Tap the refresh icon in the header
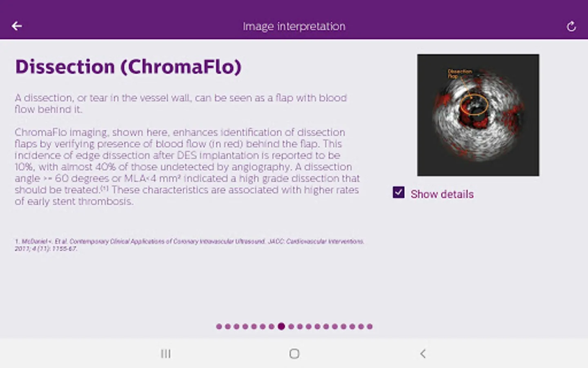The height and width of the screenshot is (368, 588). click(x=571, y=27)
